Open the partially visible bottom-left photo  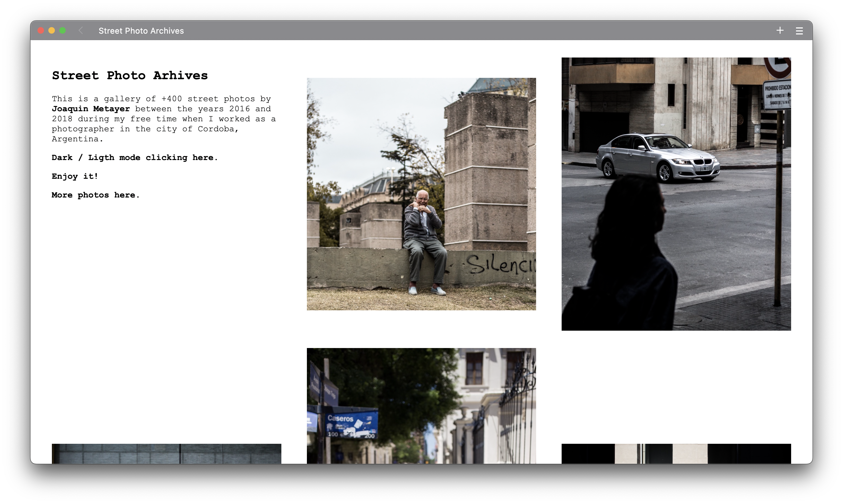166,453
